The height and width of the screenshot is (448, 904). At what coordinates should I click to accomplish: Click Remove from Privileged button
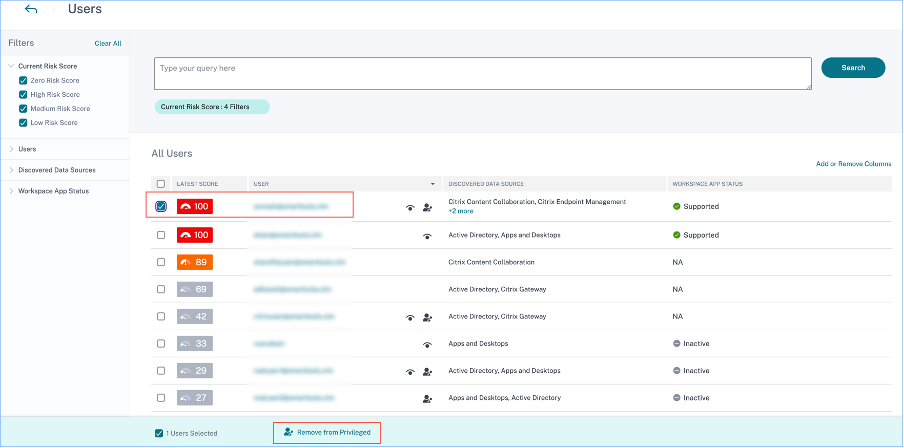click(327, 432)
